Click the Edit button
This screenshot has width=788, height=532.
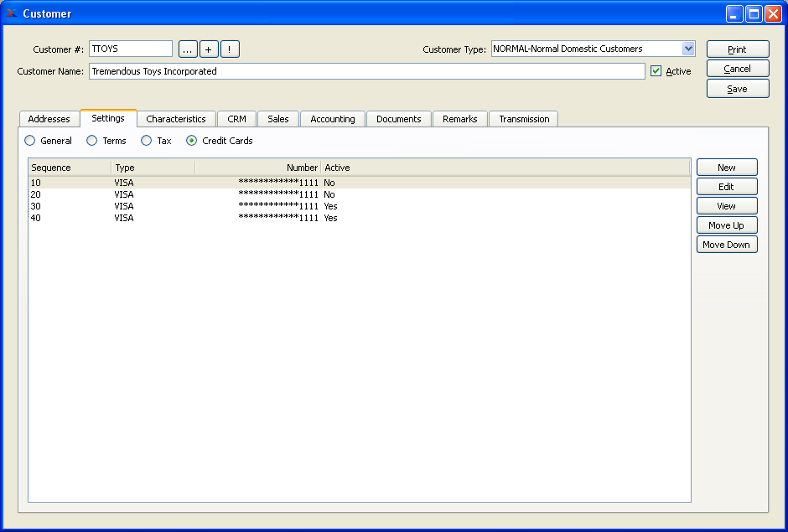pos(727,187)
